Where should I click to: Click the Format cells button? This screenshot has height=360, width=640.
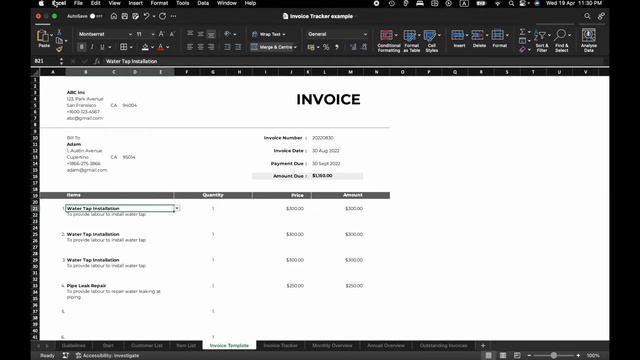pos(499,39)
